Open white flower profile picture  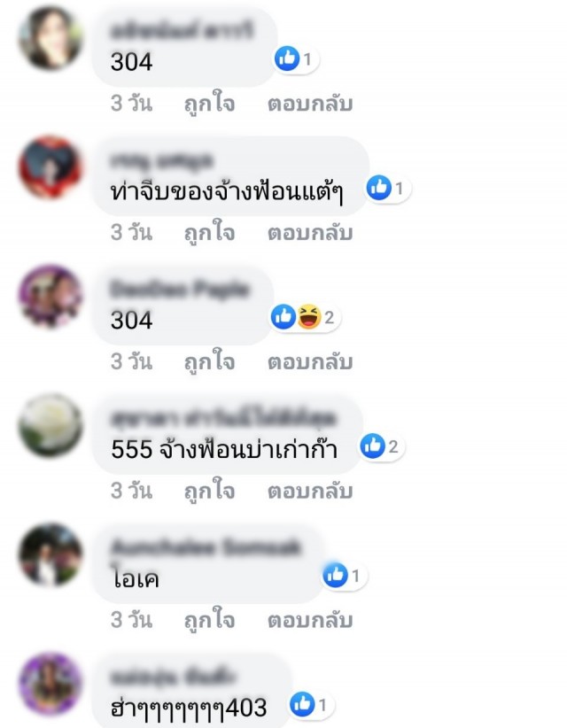click(x=50, y=425)
